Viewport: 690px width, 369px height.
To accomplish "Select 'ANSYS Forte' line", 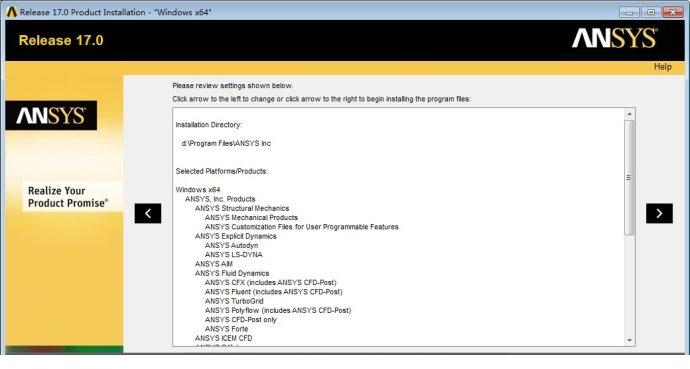I will [x=227, y=329].
